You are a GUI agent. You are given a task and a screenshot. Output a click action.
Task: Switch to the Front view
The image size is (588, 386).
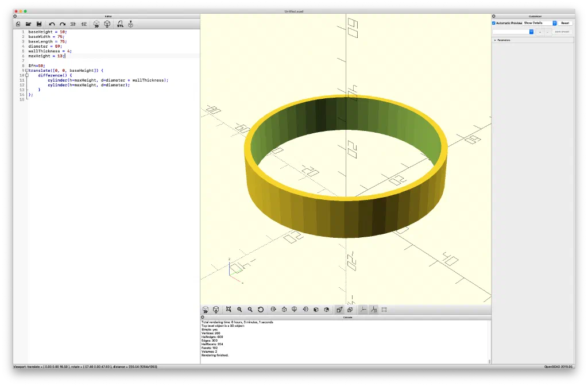click(x=316, y=310)
